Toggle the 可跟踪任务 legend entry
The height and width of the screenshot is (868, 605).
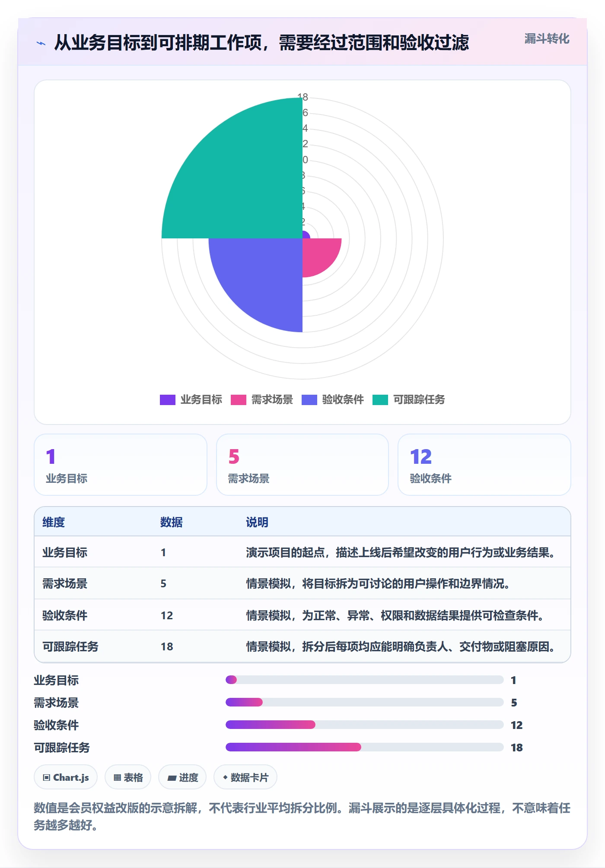[x=408, y=399]
